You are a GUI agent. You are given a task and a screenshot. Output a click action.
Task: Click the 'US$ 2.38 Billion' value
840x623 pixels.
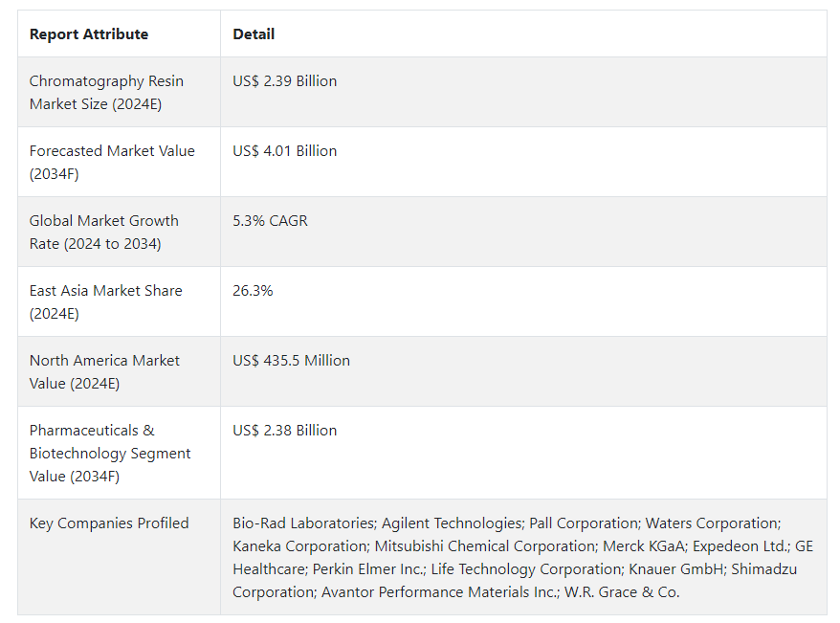tap(284, 431)
